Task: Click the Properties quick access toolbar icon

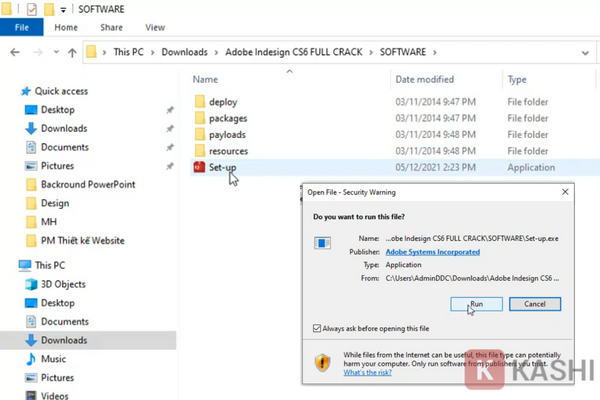Action: pyautogui.click(x=32, y=9)
